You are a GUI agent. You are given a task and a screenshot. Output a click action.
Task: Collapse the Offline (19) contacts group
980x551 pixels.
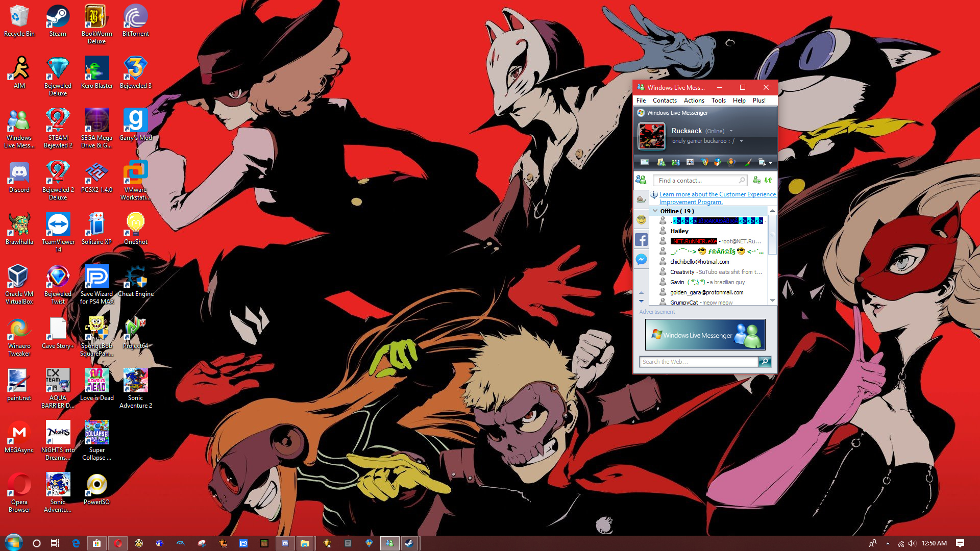coord(655,211)
